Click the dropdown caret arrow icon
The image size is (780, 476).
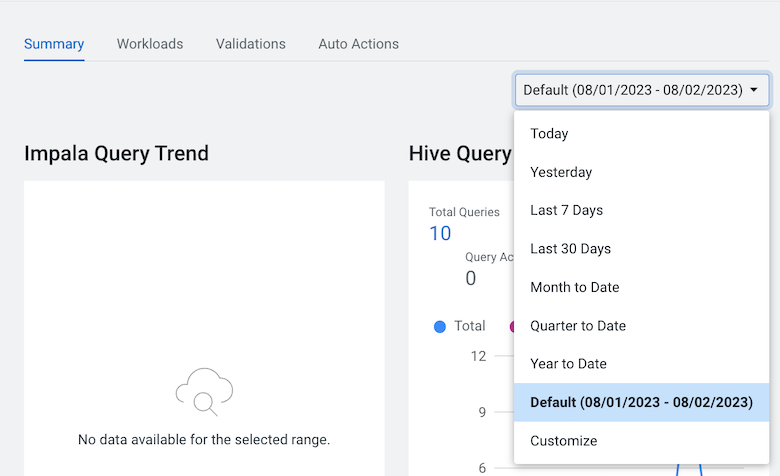coord(754,90)
